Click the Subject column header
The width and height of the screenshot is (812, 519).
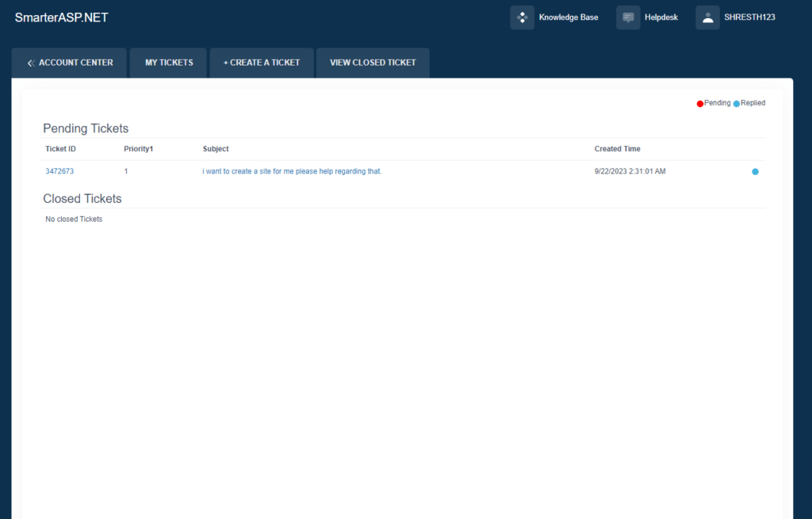pos(216,149)
